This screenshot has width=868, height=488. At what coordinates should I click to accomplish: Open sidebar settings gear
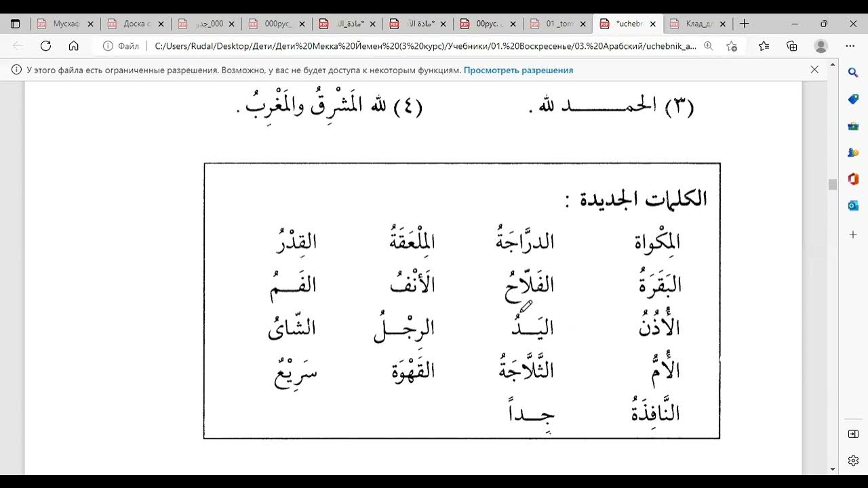[x=853, y=461]
